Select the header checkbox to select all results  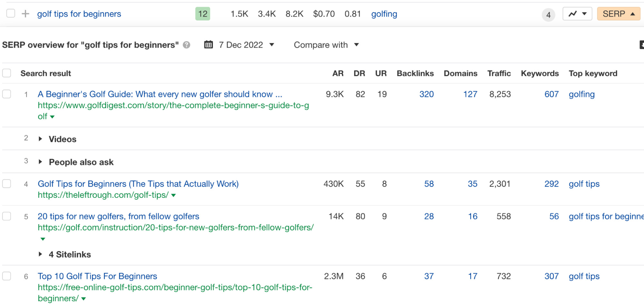(x=6, y=72)
